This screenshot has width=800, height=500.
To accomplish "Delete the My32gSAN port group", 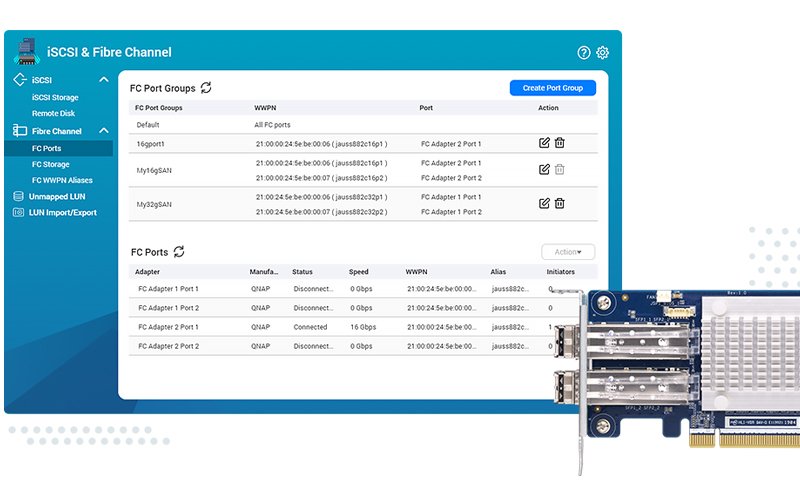I will (560, 203).
